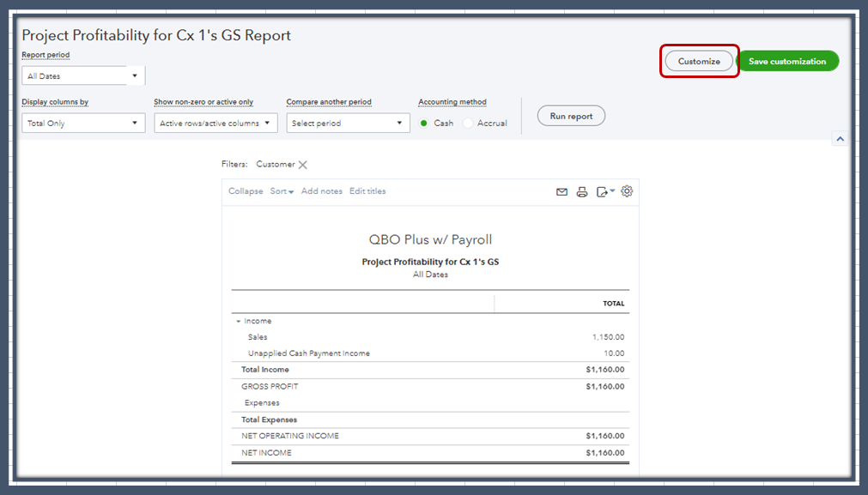Click Collapse to shrink report rows
Screen dimensions: 868x495
[x=245, y=190]
